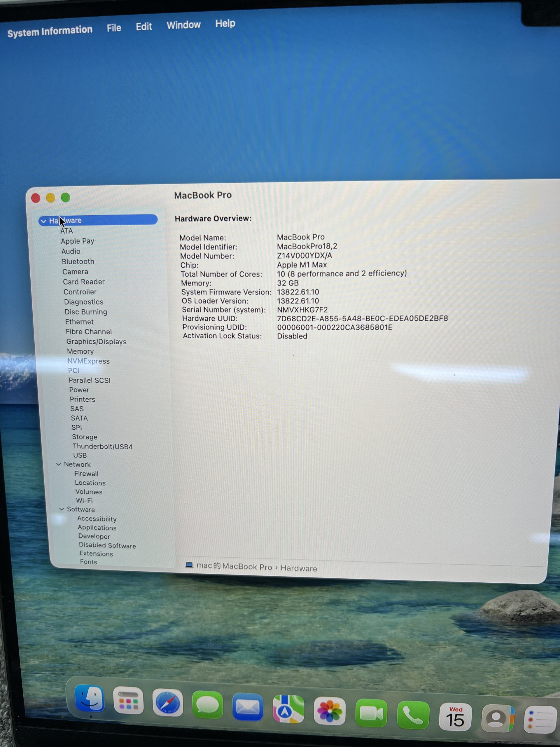This screenshot has height=747, width=560.
Task: Click mac的MacBook Pro path item
Action: (234, 566)
